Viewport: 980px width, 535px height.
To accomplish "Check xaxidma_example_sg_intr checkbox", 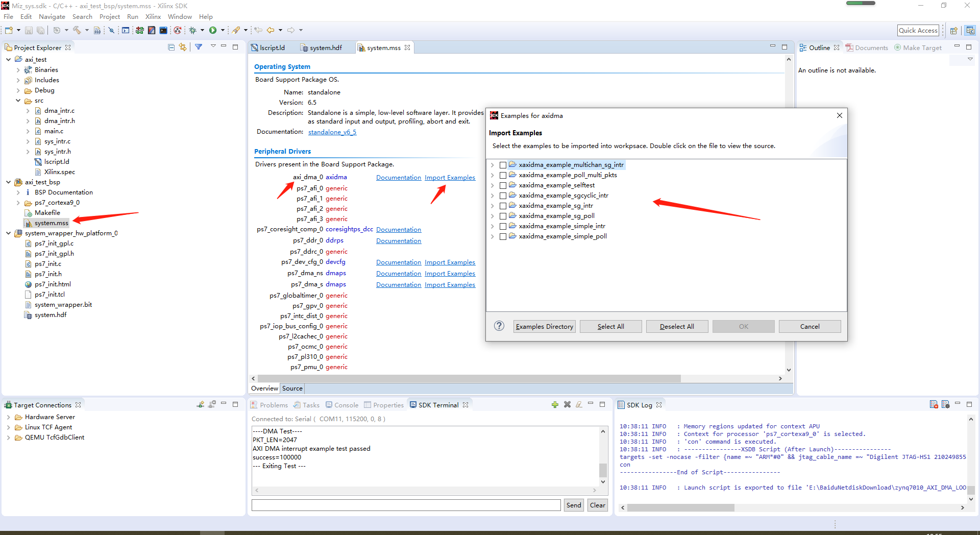I will pyautogui.click(x=503, y=206).
